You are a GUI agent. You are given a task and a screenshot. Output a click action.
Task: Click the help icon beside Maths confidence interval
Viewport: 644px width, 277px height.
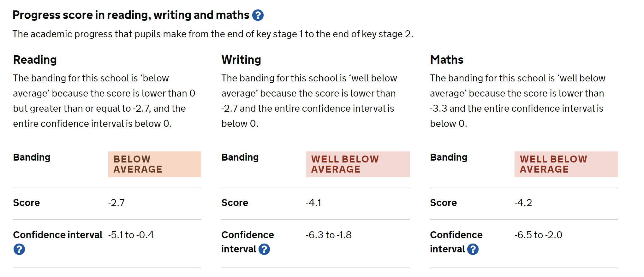pos(473,249)
